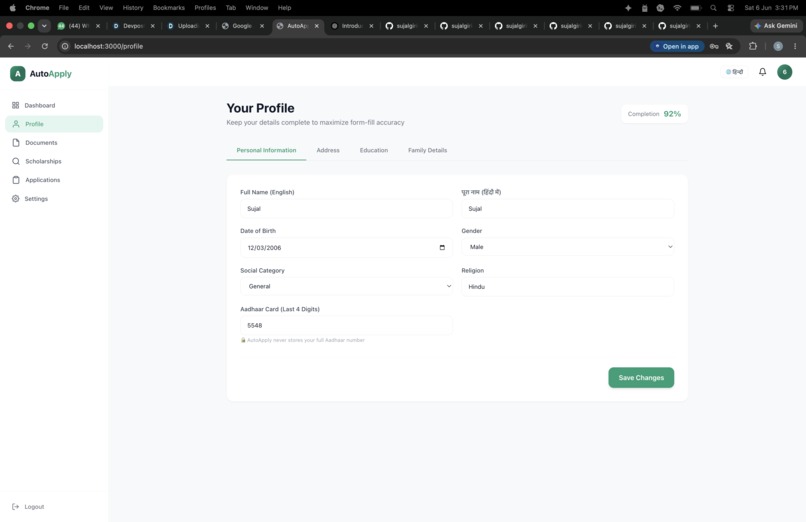Click the Date of Birth field
The image size is (806, 522).
(x=346, y=248)
